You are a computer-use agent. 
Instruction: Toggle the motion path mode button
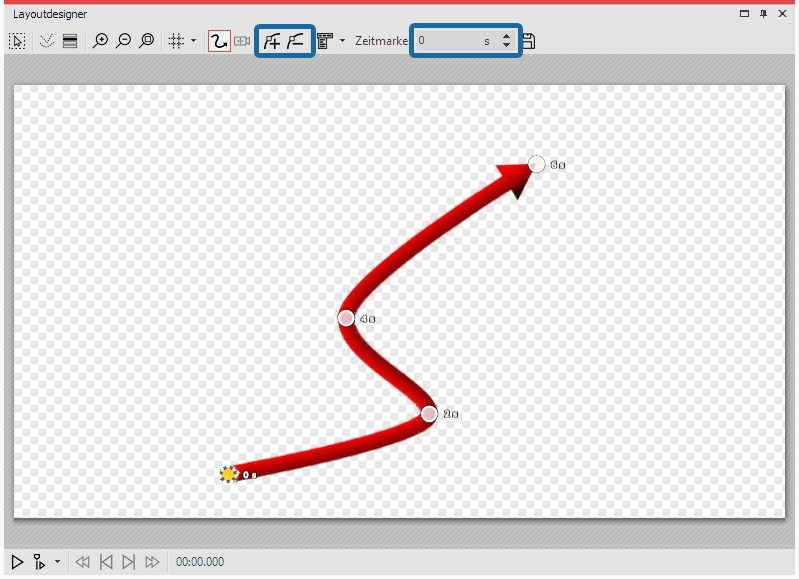(x=219, y=41)
